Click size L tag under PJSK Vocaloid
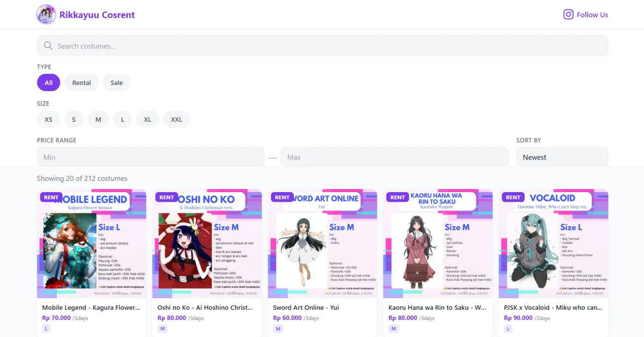 509,329
